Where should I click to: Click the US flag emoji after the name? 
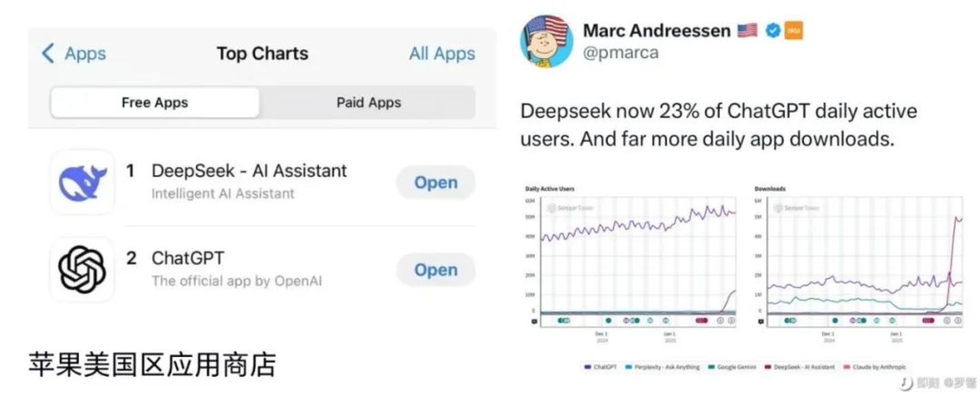747,31
